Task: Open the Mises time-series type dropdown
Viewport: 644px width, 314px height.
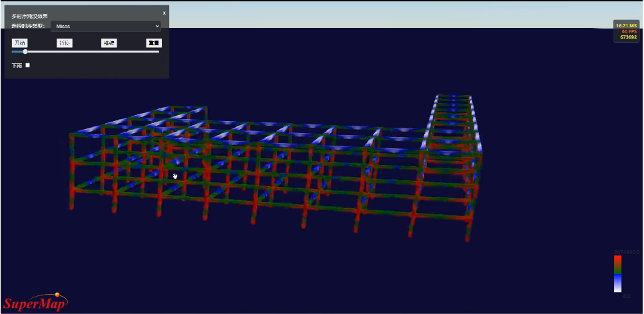Action: pyautogui.click(x=105, y=26)
